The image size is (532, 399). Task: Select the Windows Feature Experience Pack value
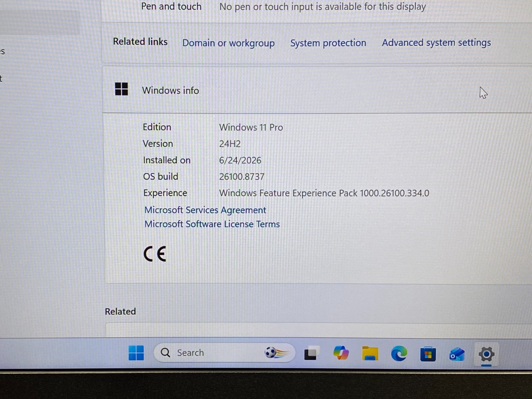[x=324, y=193]
